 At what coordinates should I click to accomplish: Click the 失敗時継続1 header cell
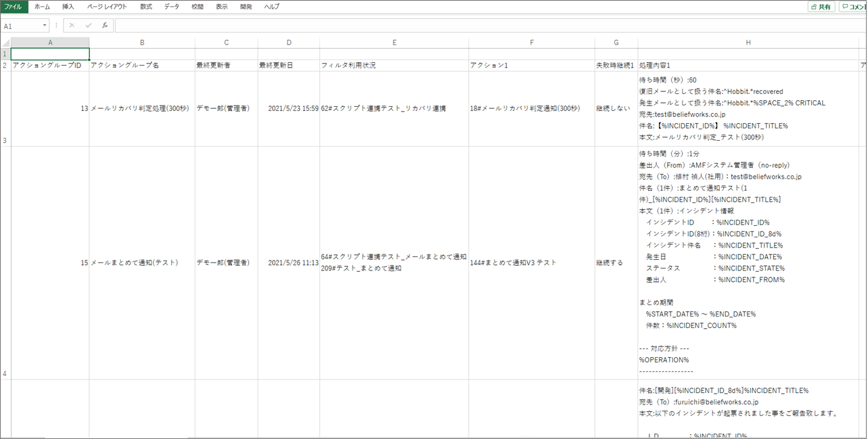tap(616, 66)
